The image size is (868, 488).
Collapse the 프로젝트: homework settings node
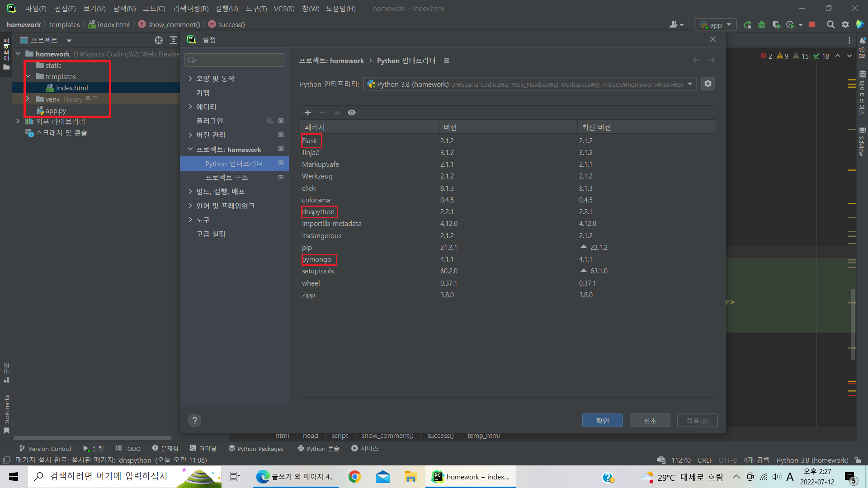(190, 149)
